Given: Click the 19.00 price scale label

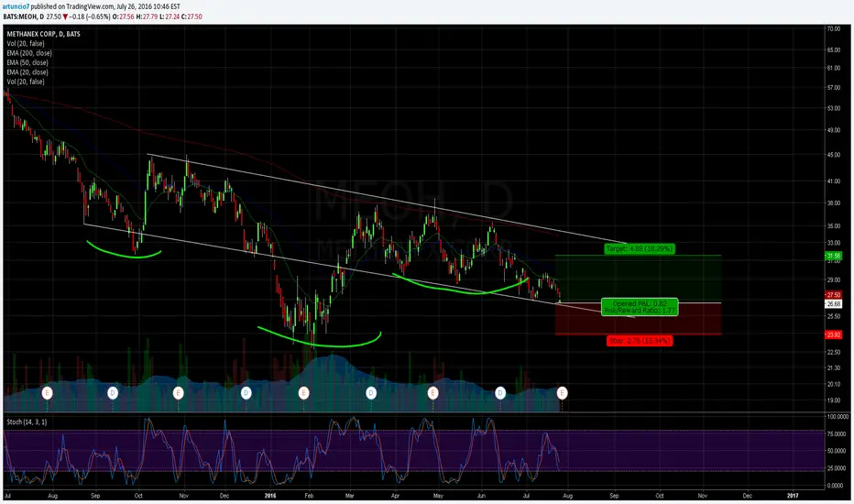Looking at the screenshot, I should point(833,400).
